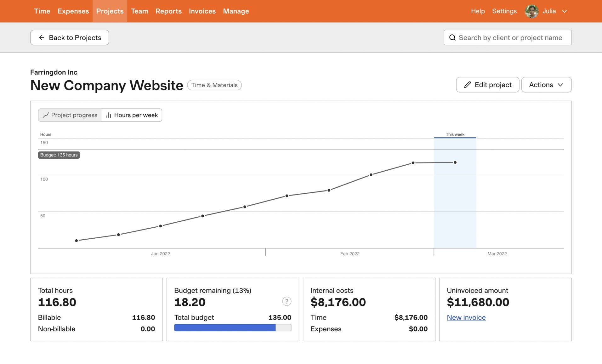Click the line graph icon on Project progress
This screenshot has width=602, height=364.
(46, 115)
